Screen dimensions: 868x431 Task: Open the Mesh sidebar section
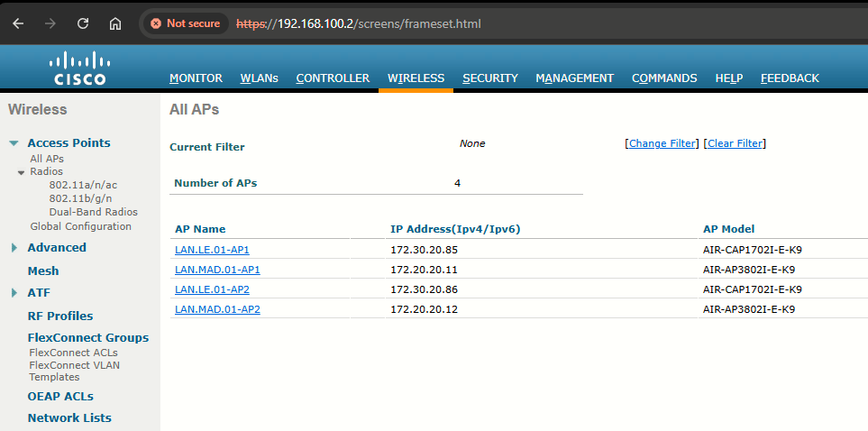coord(43,271)
